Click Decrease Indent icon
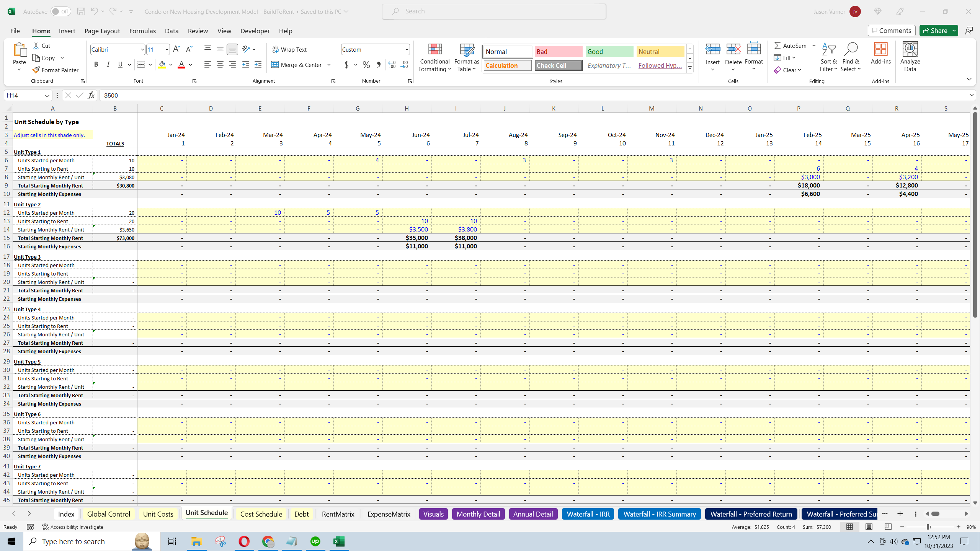This screenshot has width=980, height=551. pyautogui.click(x=246, y=65)
